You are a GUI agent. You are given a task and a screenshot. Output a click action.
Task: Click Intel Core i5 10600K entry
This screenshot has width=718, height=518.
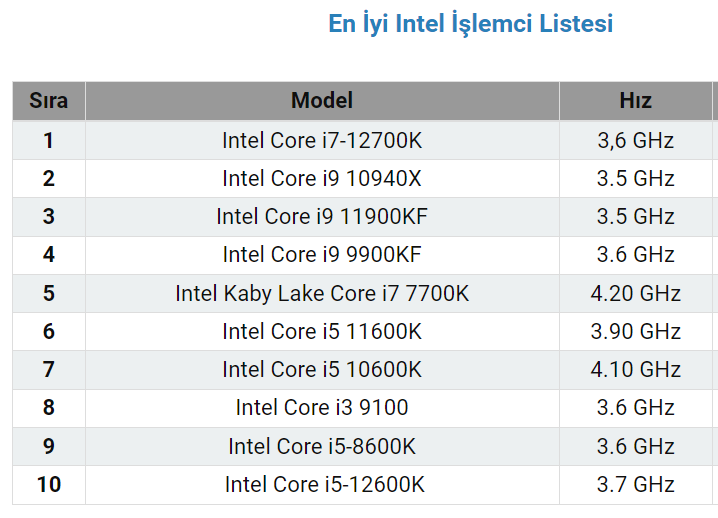pos(322,370)
